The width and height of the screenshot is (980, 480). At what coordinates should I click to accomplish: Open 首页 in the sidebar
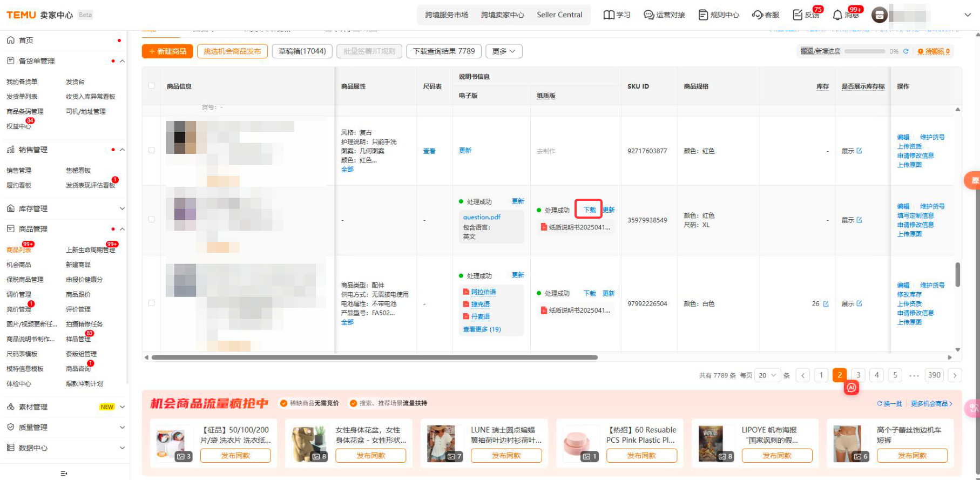point(26,40)
